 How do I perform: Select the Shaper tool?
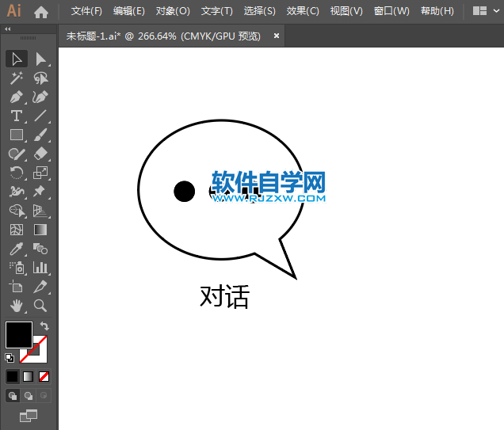[x=17, y=154]
